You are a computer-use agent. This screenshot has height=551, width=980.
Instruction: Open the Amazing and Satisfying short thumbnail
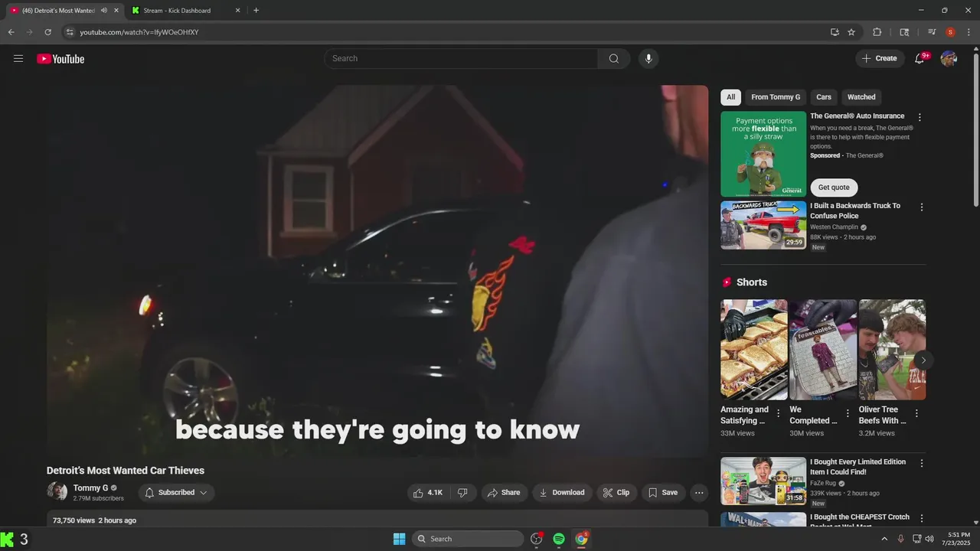click(x=753, y=350)
